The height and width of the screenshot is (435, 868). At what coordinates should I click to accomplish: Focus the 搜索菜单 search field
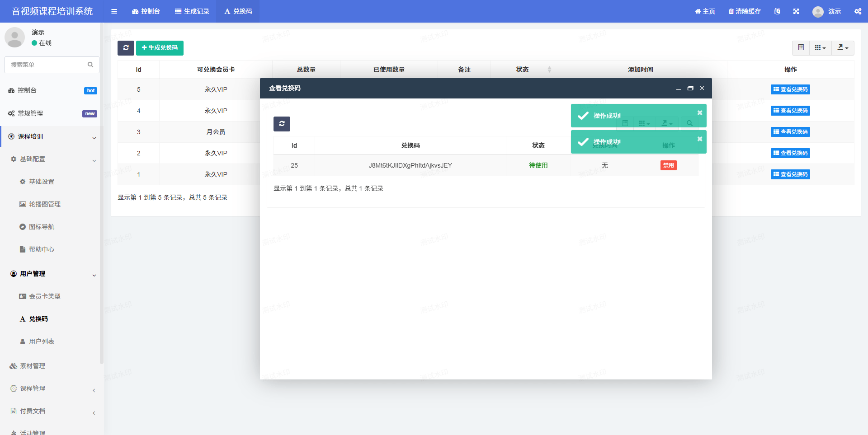click(x=52, y=65)
